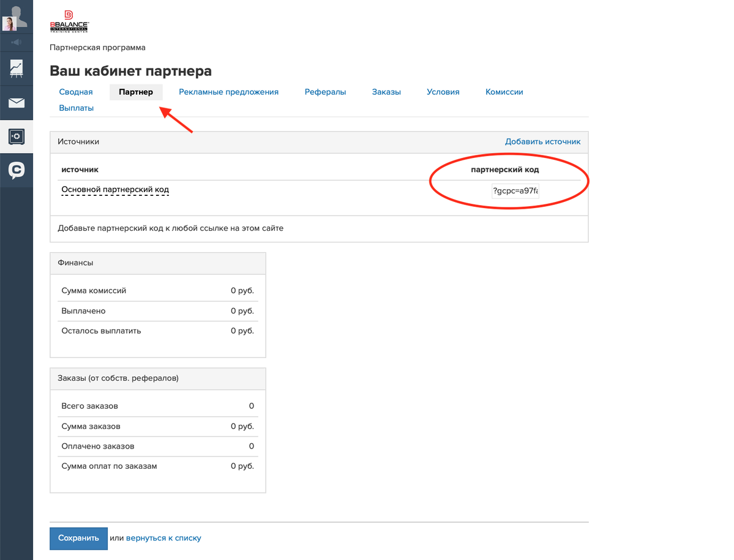
Task: Click the Выплачено row label
Action: (x=83, y=311)
